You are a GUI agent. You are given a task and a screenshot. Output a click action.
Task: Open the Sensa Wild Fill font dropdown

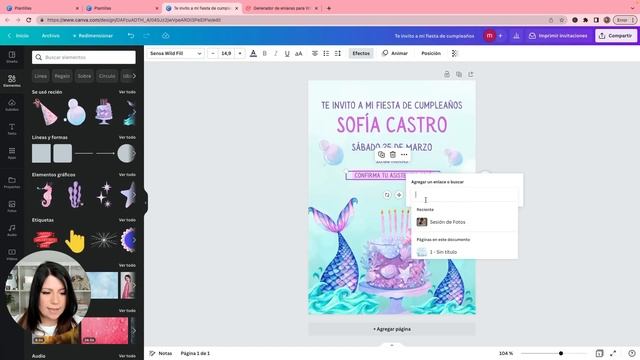pyautogui.click(x=176, y=53)
